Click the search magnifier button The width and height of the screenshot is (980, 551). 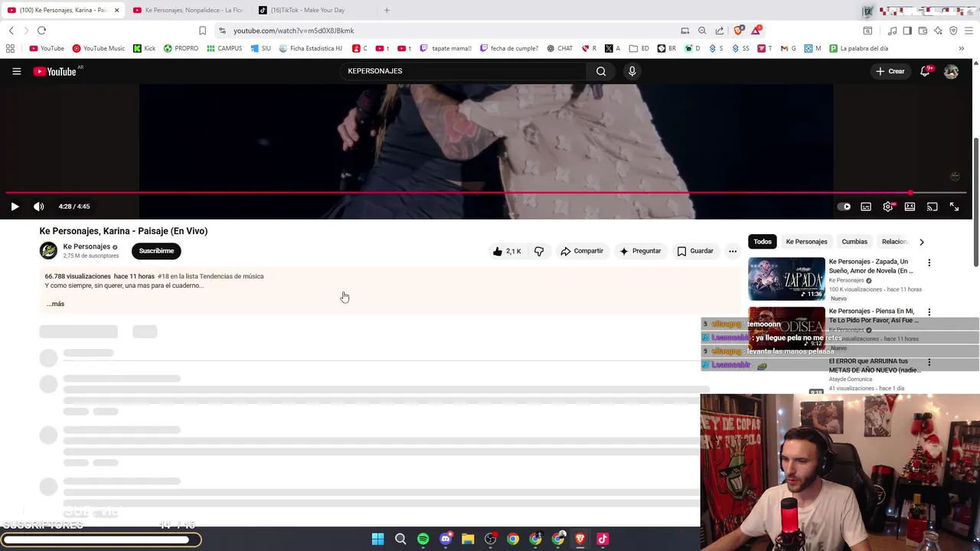601,71
